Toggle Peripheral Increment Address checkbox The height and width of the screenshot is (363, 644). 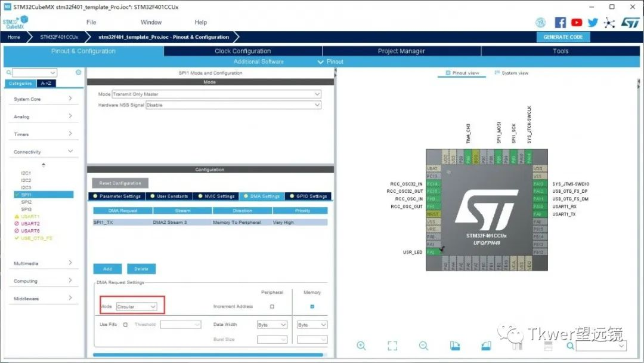pos(272,307)
